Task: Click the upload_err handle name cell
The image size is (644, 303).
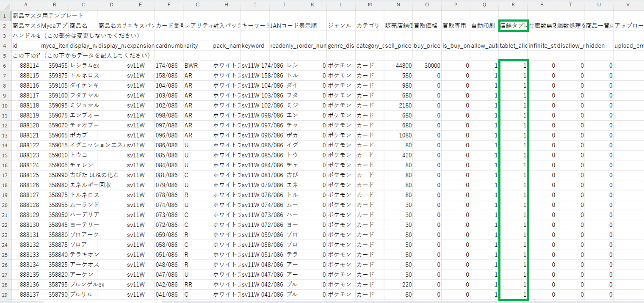Action: coord(628,46)
